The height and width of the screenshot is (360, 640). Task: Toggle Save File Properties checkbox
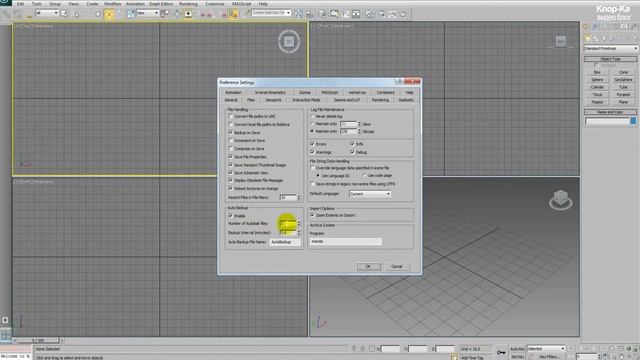pos(231,156)
